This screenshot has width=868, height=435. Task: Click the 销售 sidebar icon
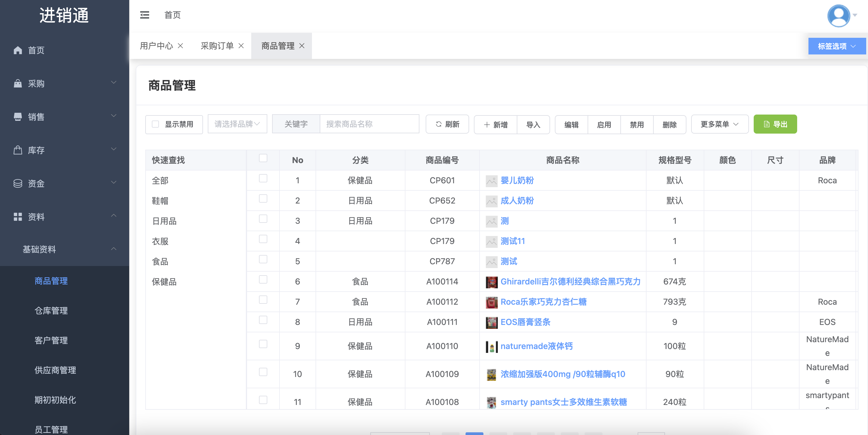coord(18,117)
